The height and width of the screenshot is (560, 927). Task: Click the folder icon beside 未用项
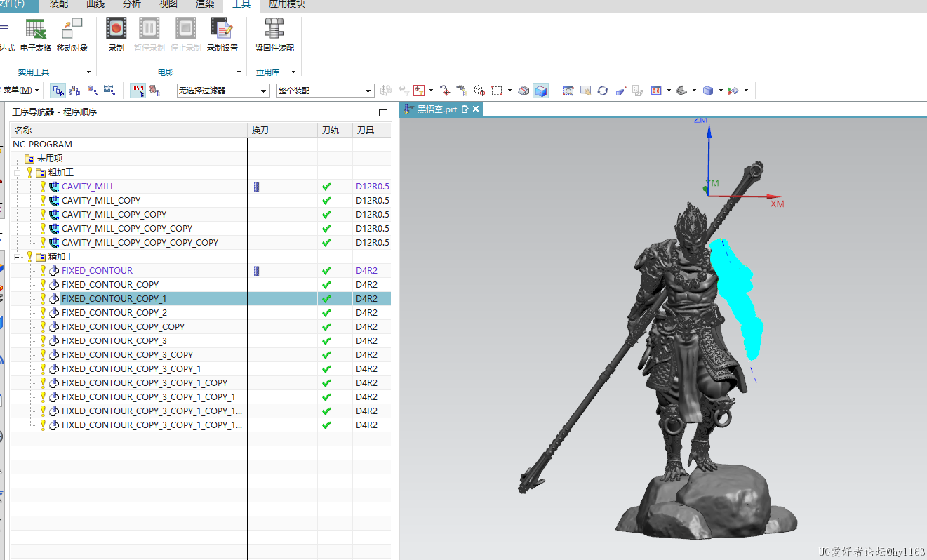tap(29, 159)
